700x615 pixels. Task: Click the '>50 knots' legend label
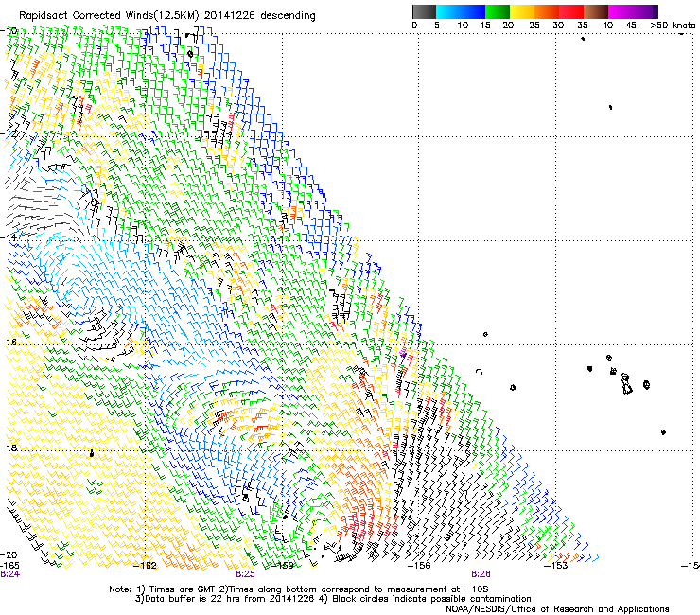click(673, 26)
